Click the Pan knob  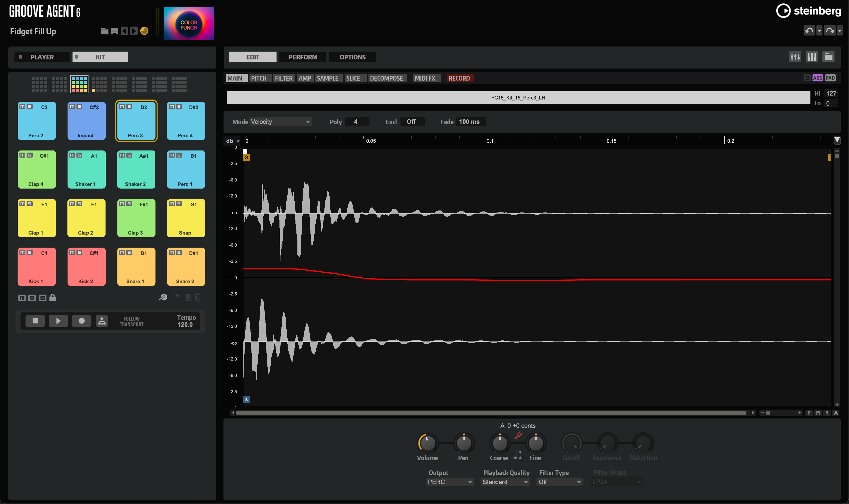[464, 443]
